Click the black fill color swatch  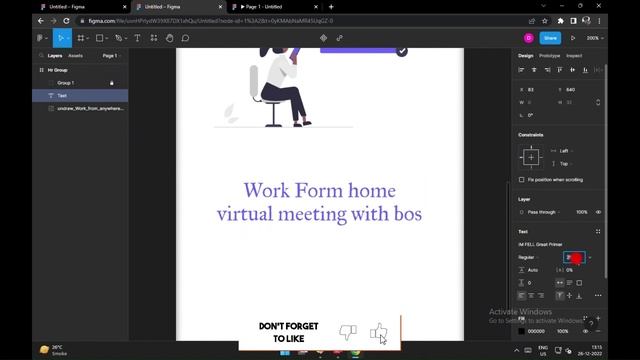521,331
